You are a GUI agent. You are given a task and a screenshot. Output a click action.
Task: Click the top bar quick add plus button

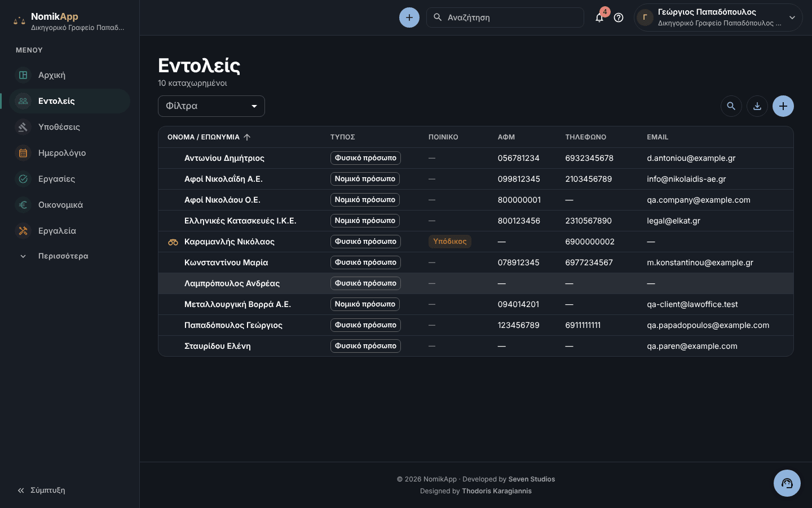pos(409,17)
